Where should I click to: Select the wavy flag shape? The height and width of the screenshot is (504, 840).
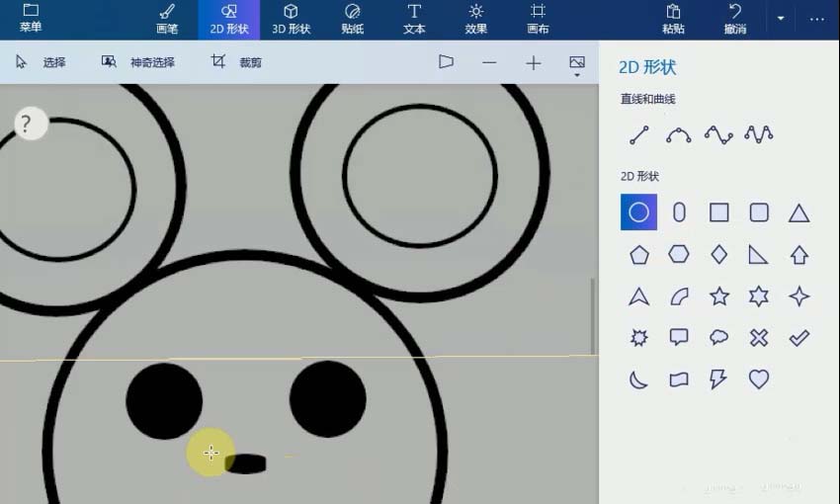coord(679,379)
